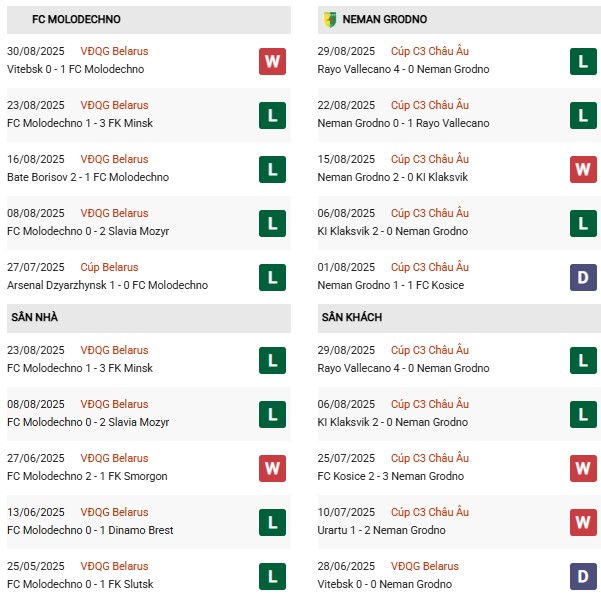
Task: Open VĐQG Belarus link dated 30/08/2025
Action: (114, 51)
